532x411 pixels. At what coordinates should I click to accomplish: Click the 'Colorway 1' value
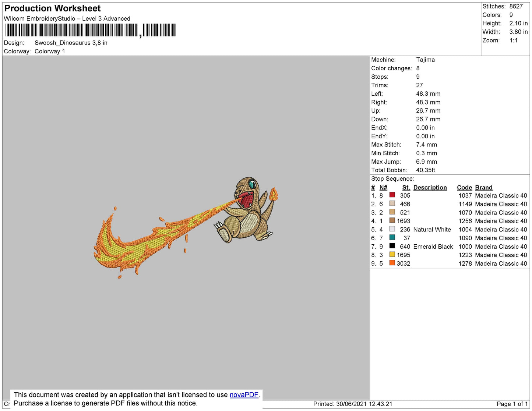[50, 51]
